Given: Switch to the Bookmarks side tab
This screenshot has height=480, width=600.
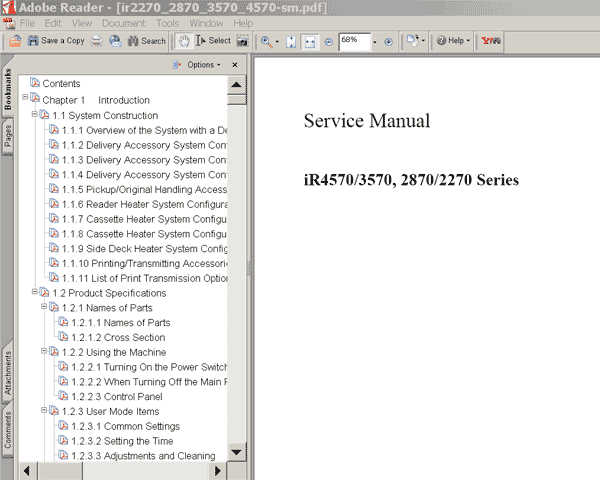Looking at the screenshot, I should (x=8, y=89).
